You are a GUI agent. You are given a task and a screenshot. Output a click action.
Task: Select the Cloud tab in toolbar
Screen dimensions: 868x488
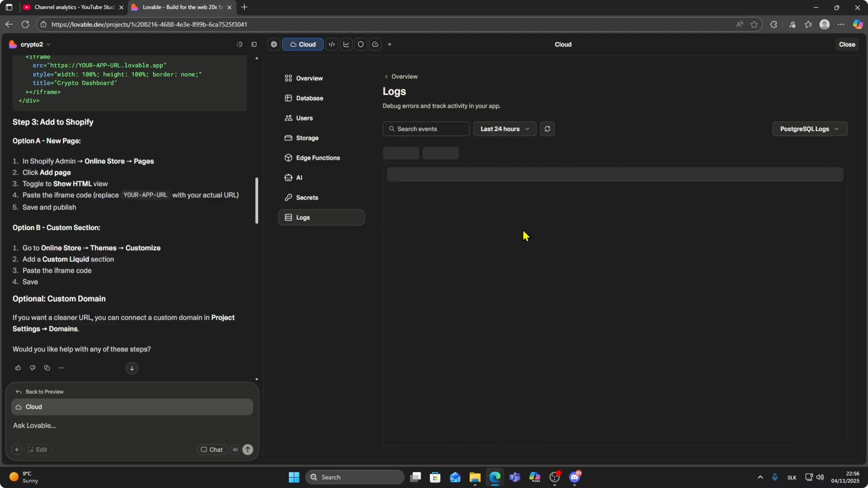[303, 44]
